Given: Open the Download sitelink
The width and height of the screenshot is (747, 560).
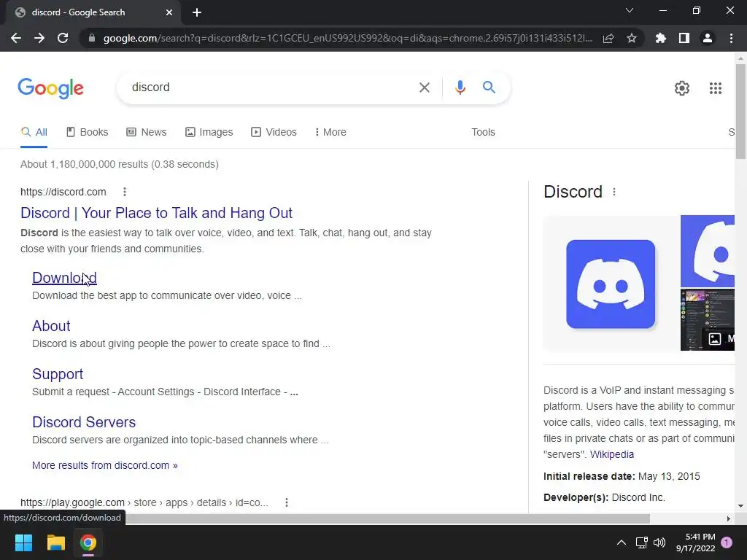Looking at the screenshot, I should click(x=64, y=278).
